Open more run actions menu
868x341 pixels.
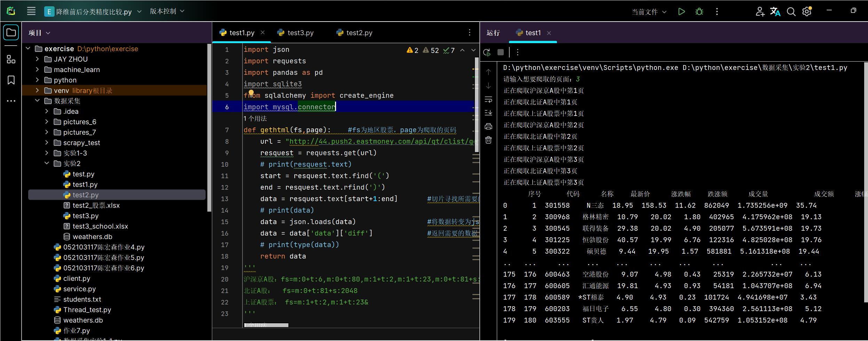(x=717, y=11)
